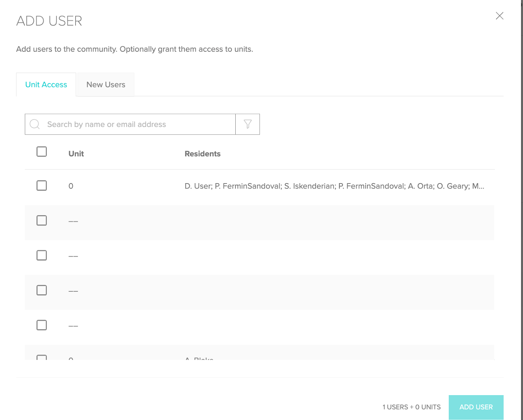Check the box for D. User's unit
The width and height of the screenshot is (523, 420).
(x=42, y=186)
